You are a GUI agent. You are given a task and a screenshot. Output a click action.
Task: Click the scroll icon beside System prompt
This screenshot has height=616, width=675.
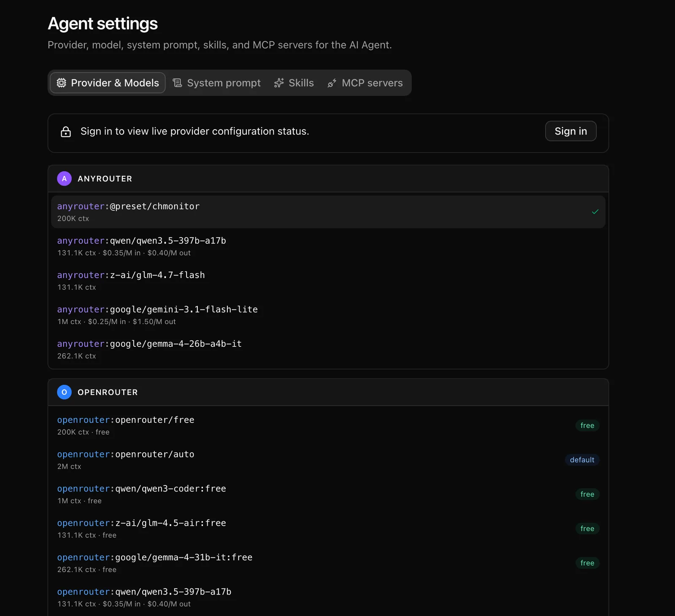[178, 83]
